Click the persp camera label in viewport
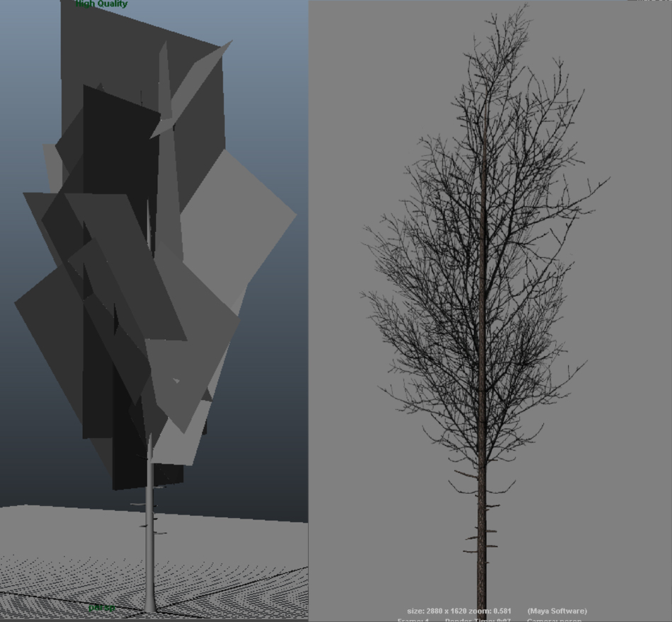 (101, 608)
